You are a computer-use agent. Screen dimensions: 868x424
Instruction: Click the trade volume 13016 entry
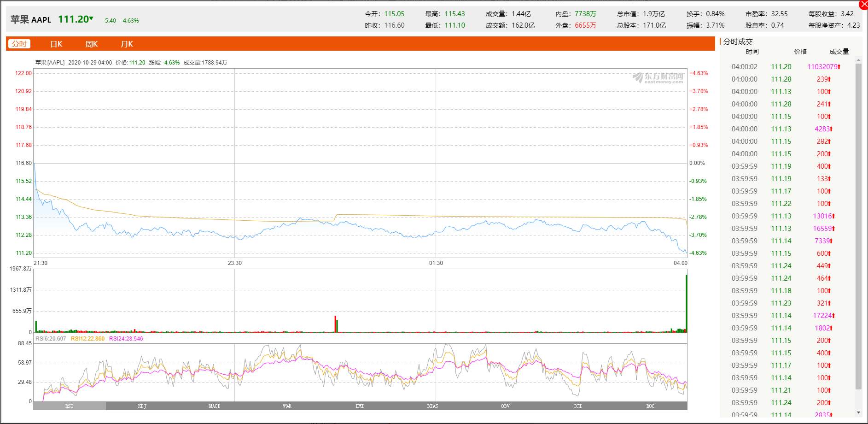(823, 216)
